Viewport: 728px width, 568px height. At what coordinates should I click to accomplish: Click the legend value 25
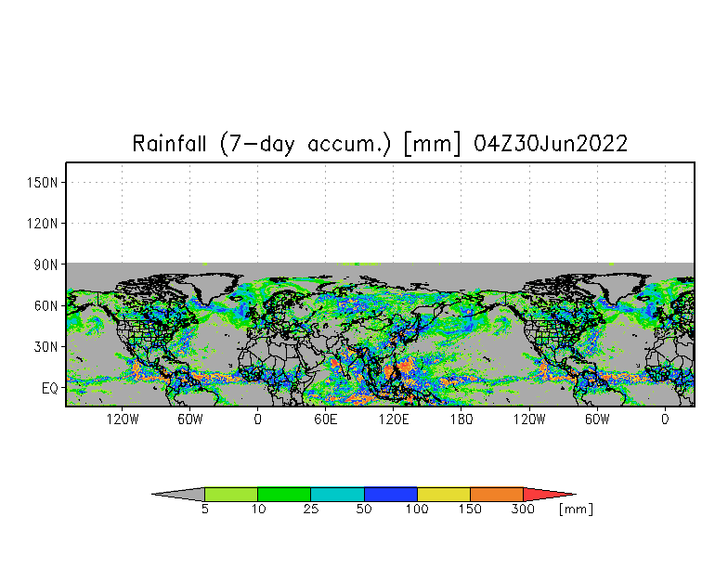(311, 509)
